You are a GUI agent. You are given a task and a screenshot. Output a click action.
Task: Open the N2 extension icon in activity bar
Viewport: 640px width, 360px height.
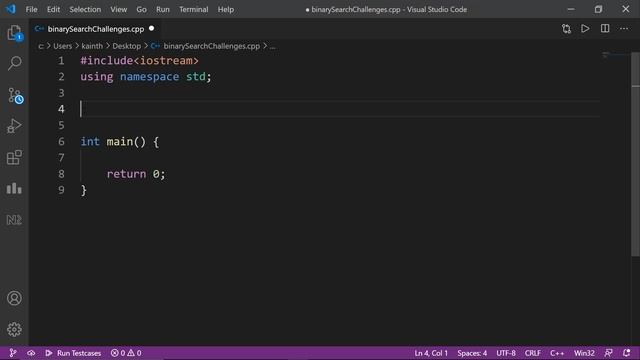click(x=14, y=220)
